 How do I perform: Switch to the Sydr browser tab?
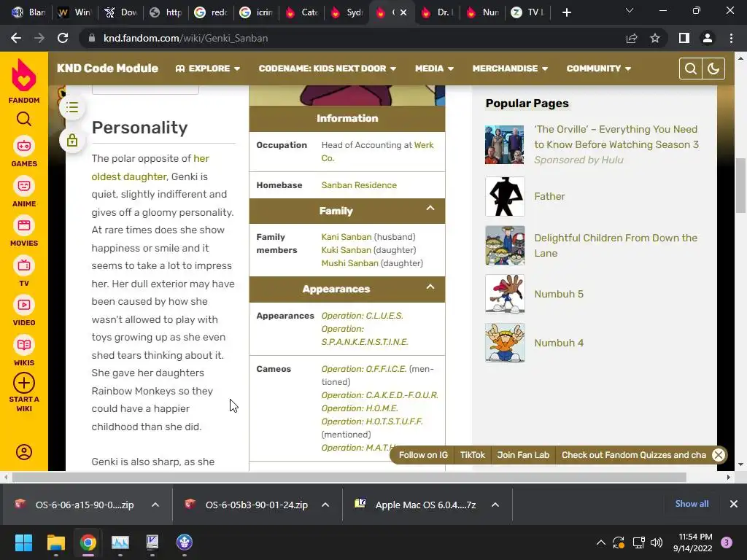(347, 12)
